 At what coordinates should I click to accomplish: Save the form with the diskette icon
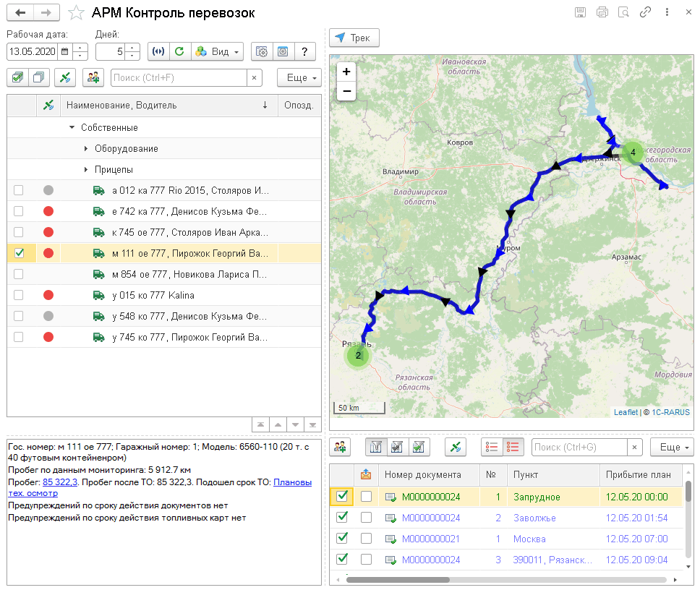coord(580,12)
